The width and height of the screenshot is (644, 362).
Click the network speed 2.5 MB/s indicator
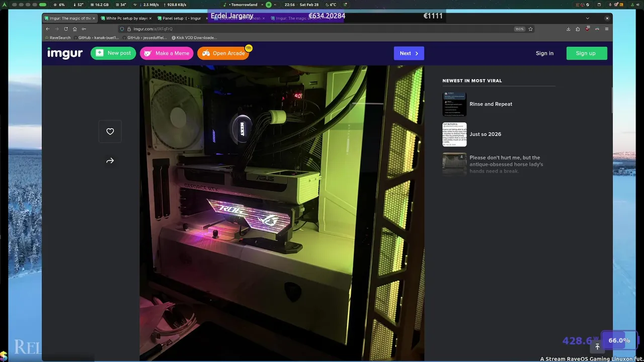coord(147,5)
